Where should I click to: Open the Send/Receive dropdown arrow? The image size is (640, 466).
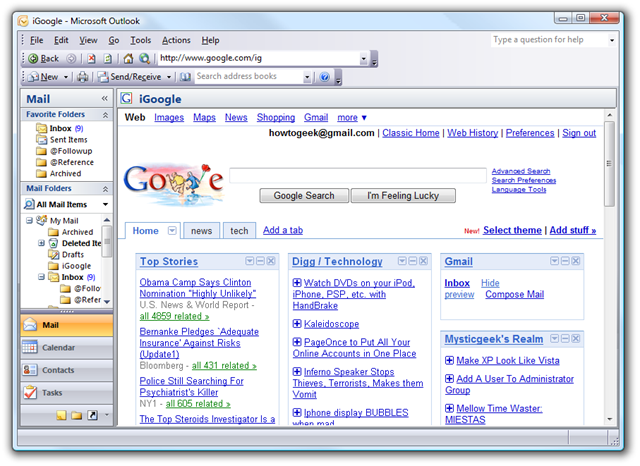[x=169, y=77]
